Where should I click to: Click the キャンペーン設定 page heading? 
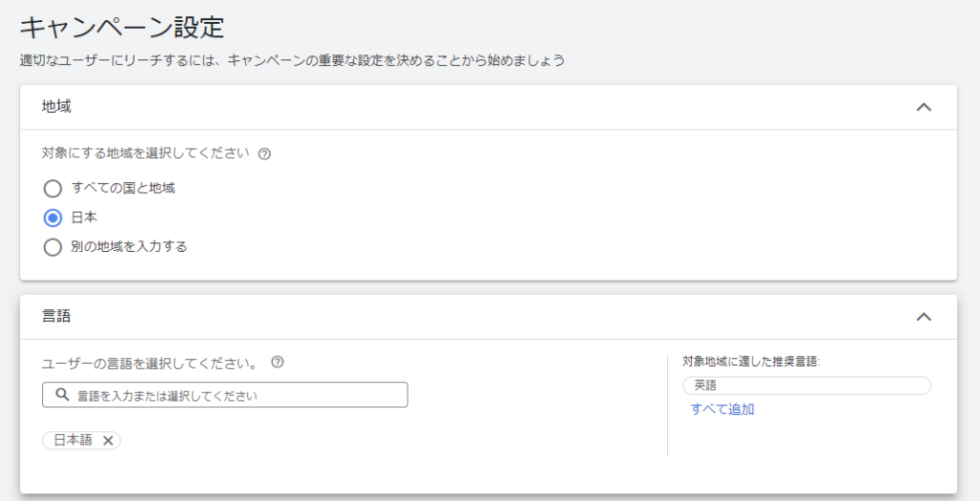(x=122, y=28)
